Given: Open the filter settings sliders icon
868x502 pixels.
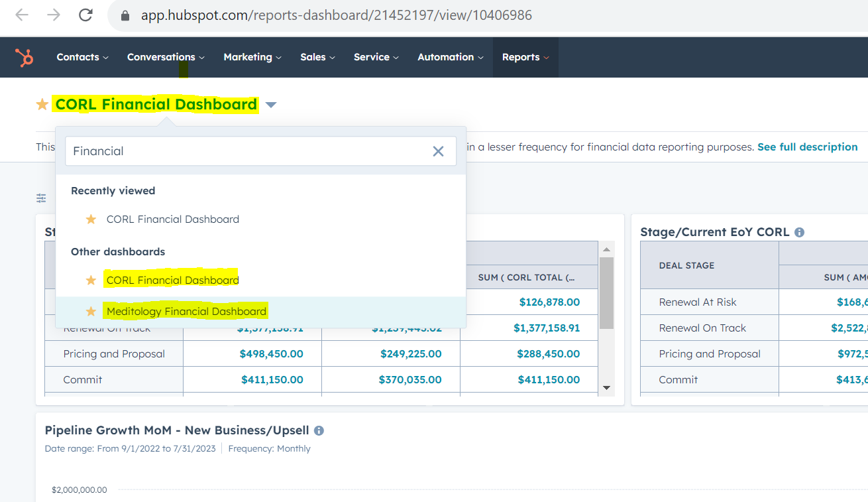Looking at the screenshot, I should (41, 198).
